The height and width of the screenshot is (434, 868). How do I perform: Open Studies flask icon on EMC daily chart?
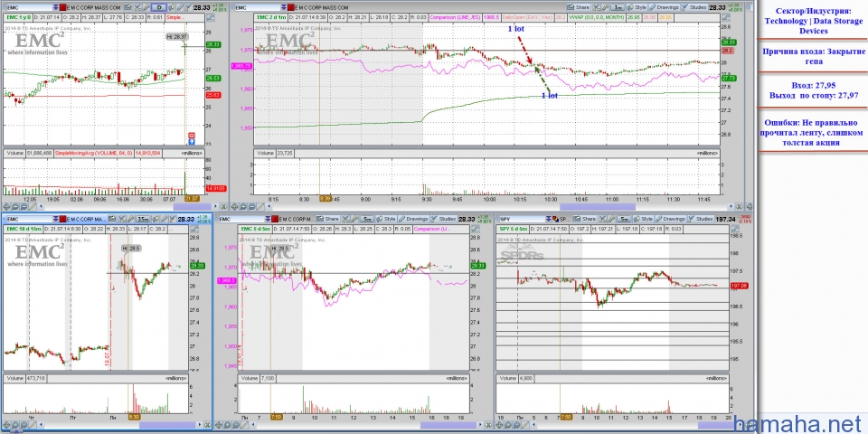189,7
